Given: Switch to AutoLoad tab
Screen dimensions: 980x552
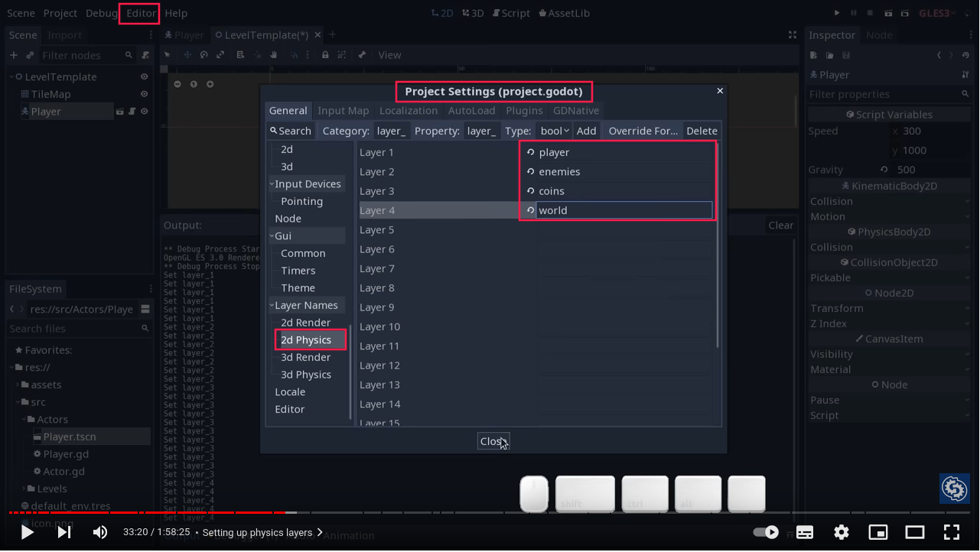Looking at the screenshot, I should tap(472, 111).
